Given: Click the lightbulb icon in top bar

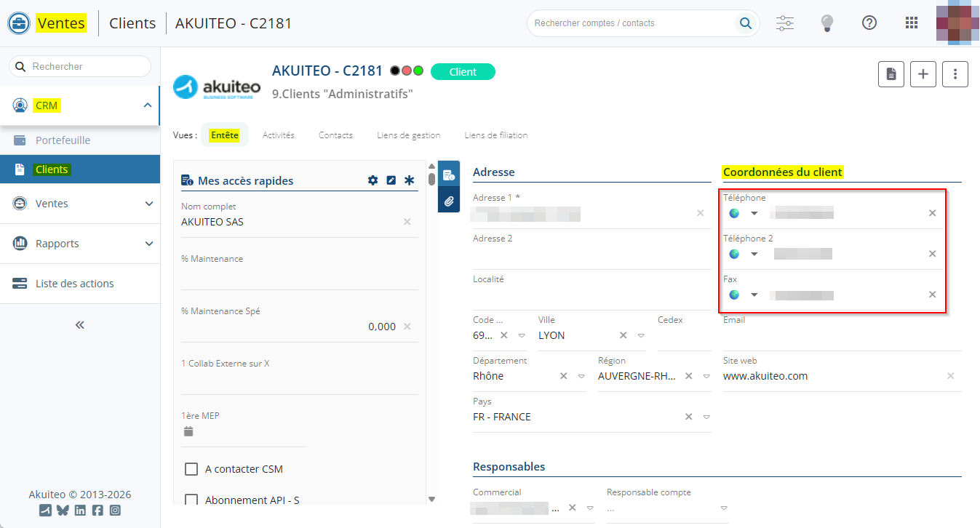Looking at the screenshot, I should tap(826, 23).
